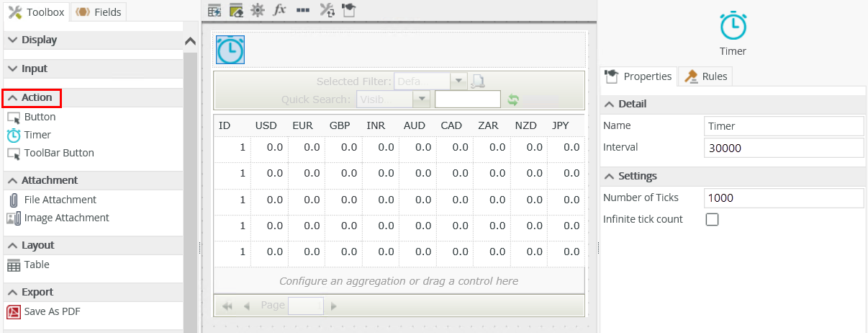Click the gear settings icon in toolbar
868x333 pixels.
(258, 10)
